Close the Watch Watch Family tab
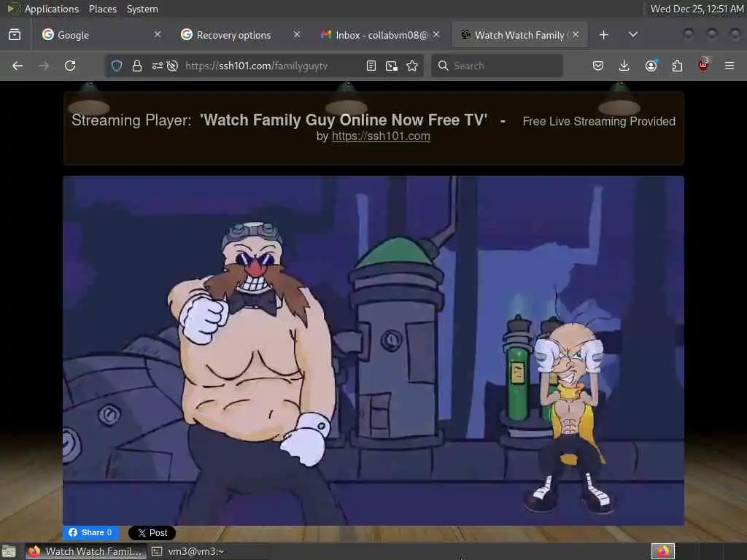747x560 pixels. point(576,35)
